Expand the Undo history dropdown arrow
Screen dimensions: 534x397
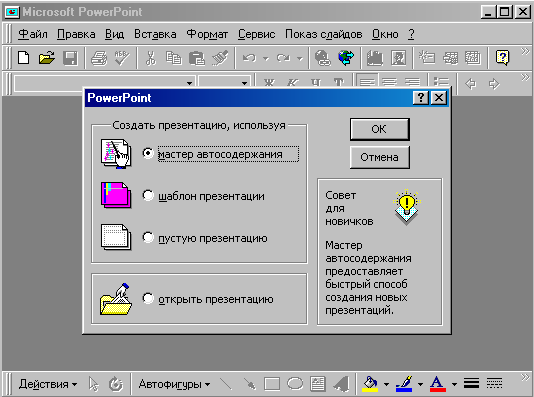pyautogui.click(x=266, y=59)
